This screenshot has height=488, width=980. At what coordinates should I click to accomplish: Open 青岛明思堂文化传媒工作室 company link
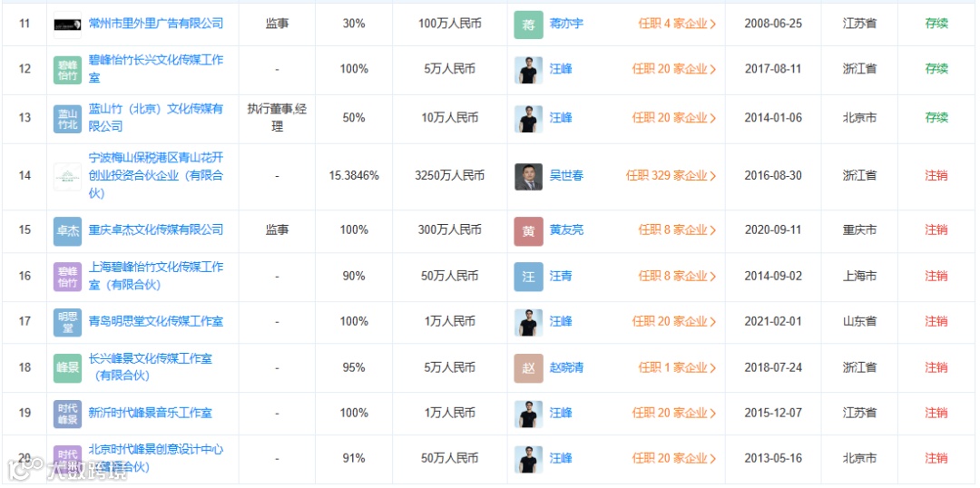click(156, 321)
